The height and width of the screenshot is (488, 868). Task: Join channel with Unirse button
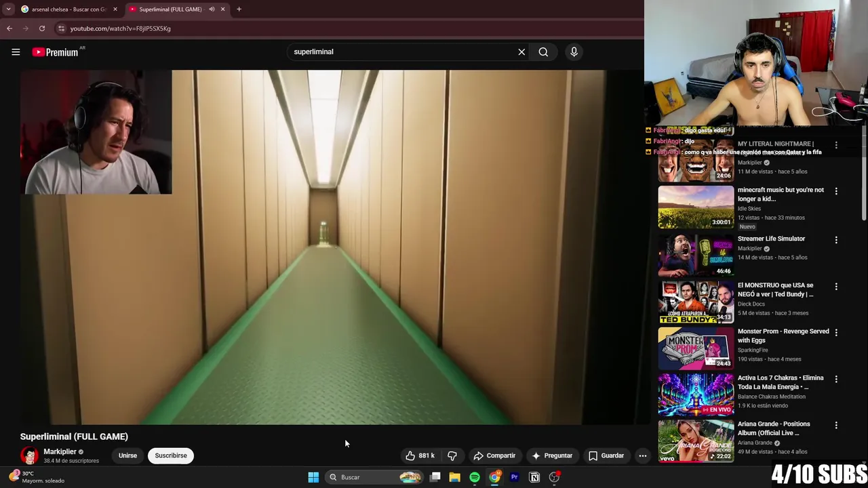point(127,455)
